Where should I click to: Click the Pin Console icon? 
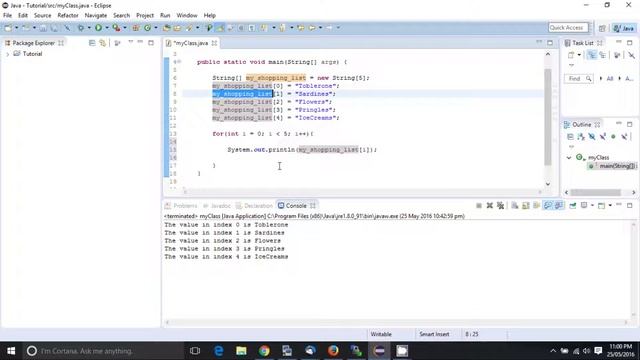[x=573, y=206]
